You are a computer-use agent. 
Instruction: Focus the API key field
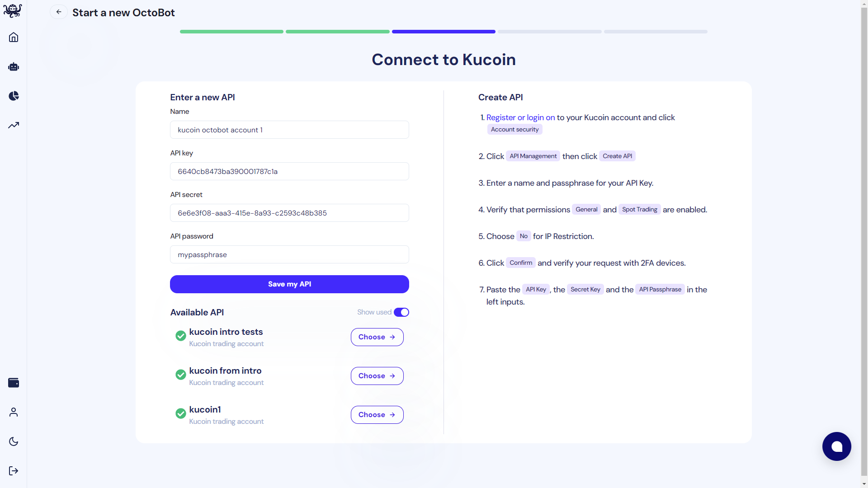289,171
